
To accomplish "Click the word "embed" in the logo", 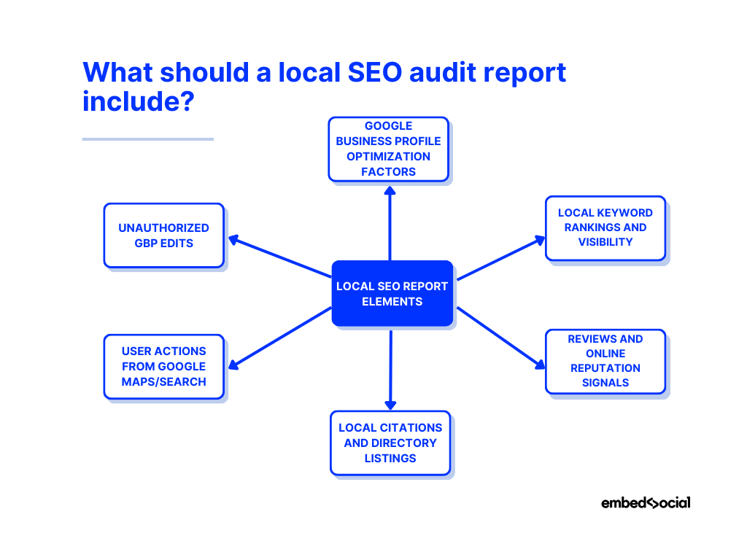I will 620,502.
